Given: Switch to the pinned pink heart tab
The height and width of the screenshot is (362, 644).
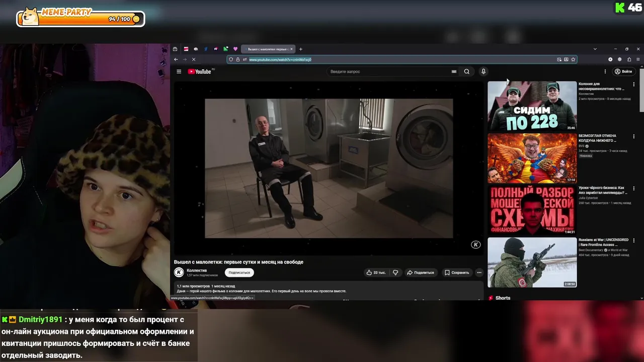Looking at the screenshot, I should pos(235,49).
